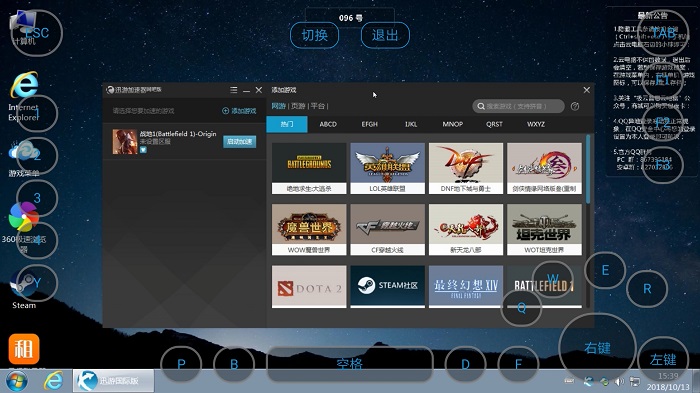
Task: Open Internet Explorer desktop icon
Action: [24, 97]
